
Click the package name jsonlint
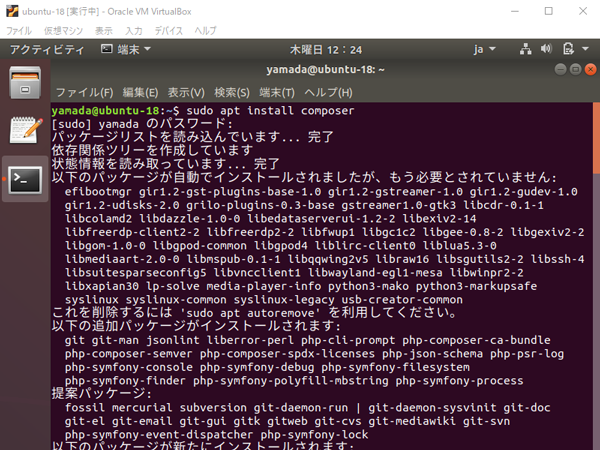pyautogui.click(x=173, y=340)
